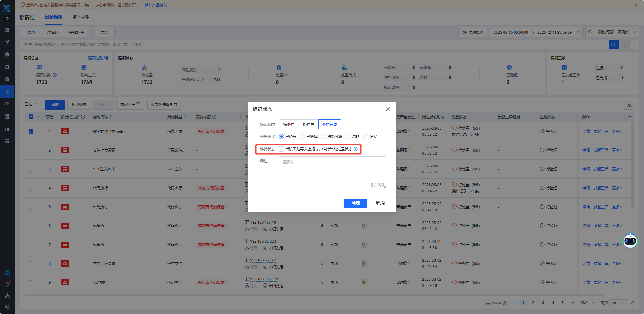
Task: Expand the left sidebar with double-arrow icon
Action: [x=7, y=18]
